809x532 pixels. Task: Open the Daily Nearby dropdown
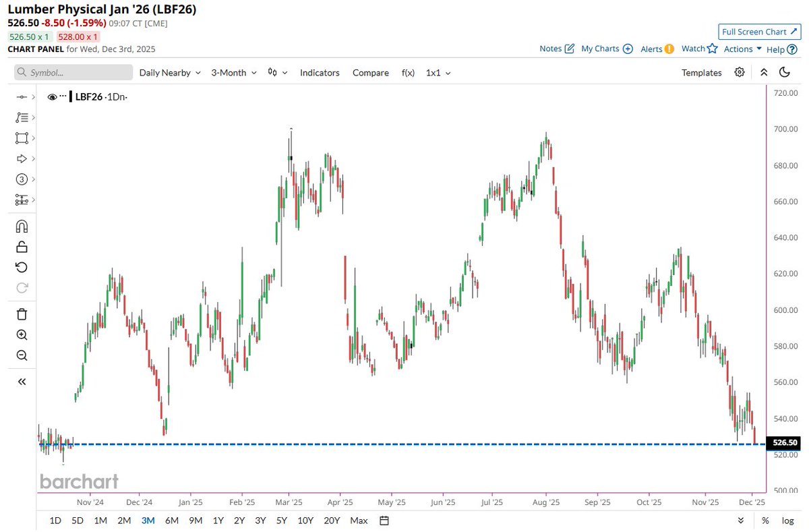tap(170, 72)
